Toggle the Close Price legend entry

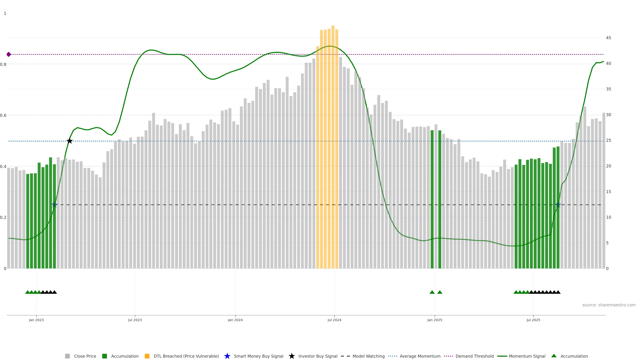coord(85,356)
